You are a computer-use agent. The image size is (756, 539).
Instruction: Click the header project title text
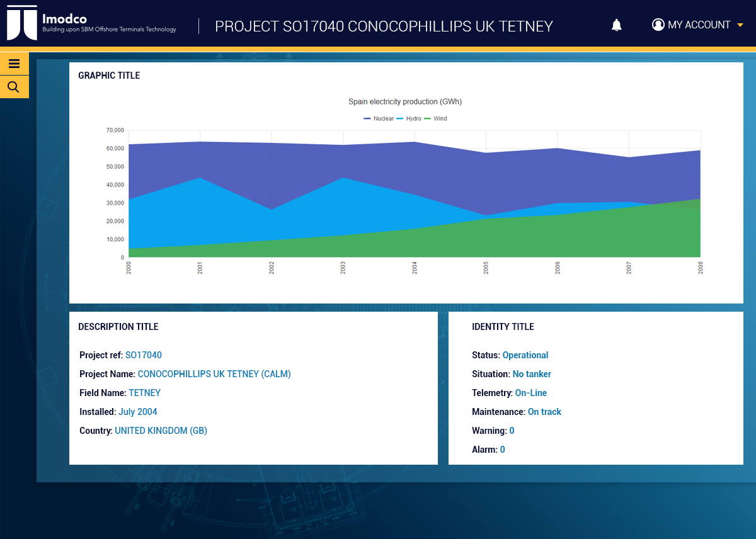pyautogui.click(x=384, y=26)
